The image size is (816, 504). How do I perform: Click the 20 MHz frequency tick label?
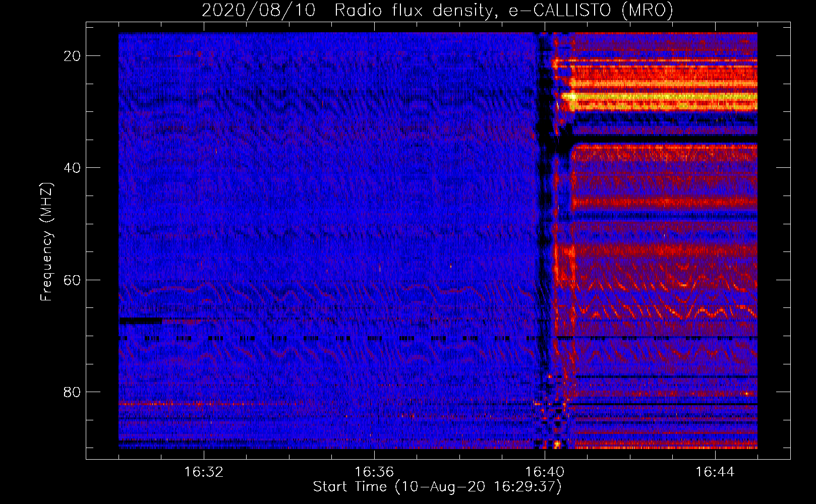click(72, 56)
